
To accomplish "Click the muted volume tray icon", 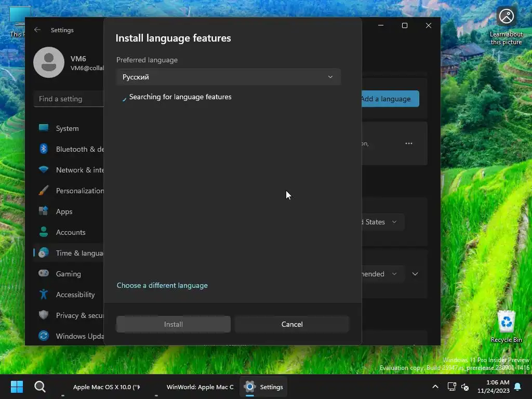I will click(x=465, y=387).
